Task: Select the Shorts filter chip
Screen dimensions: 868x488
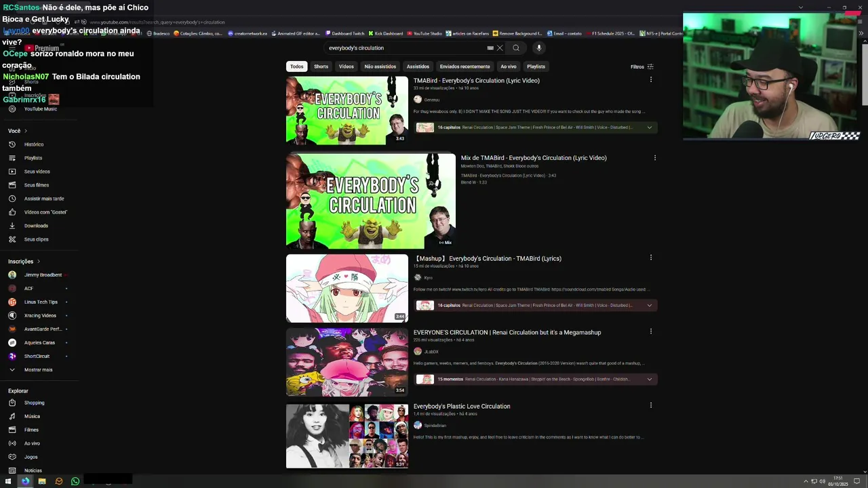Action: 321,66
